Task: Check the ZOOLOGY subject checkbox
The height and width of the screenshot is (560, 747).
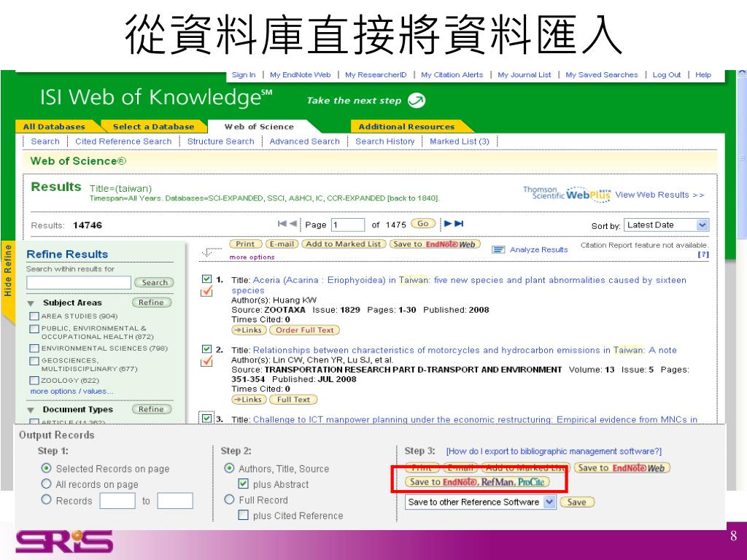Action: pos(34,381)
